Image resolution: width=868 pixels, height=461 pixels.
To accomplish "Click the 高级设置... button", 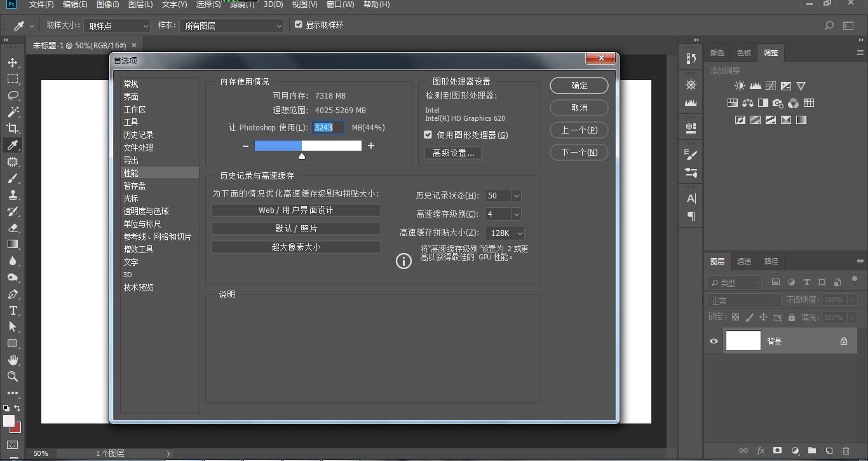I will tap(453, 153).
